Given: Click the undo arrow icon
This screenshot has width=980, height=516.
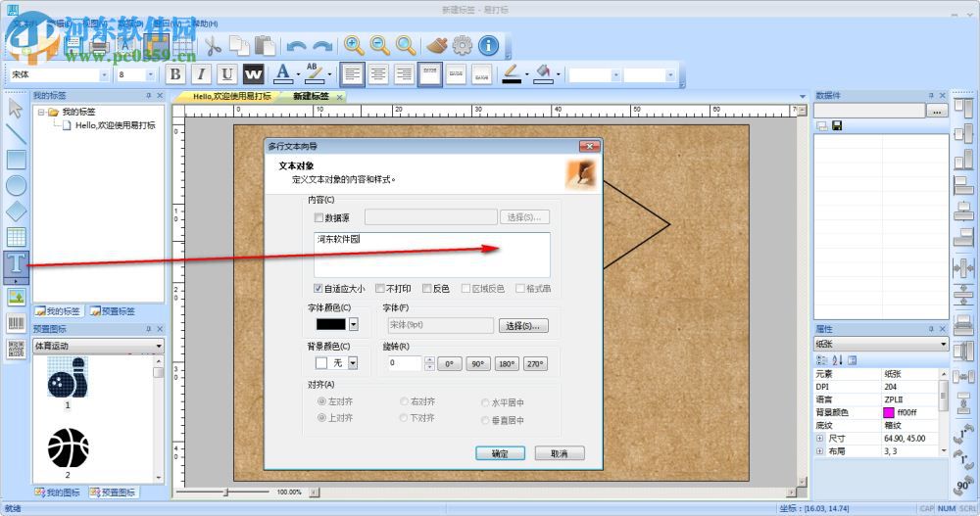Looking at the screenshot, I should [x=296, y=46].
